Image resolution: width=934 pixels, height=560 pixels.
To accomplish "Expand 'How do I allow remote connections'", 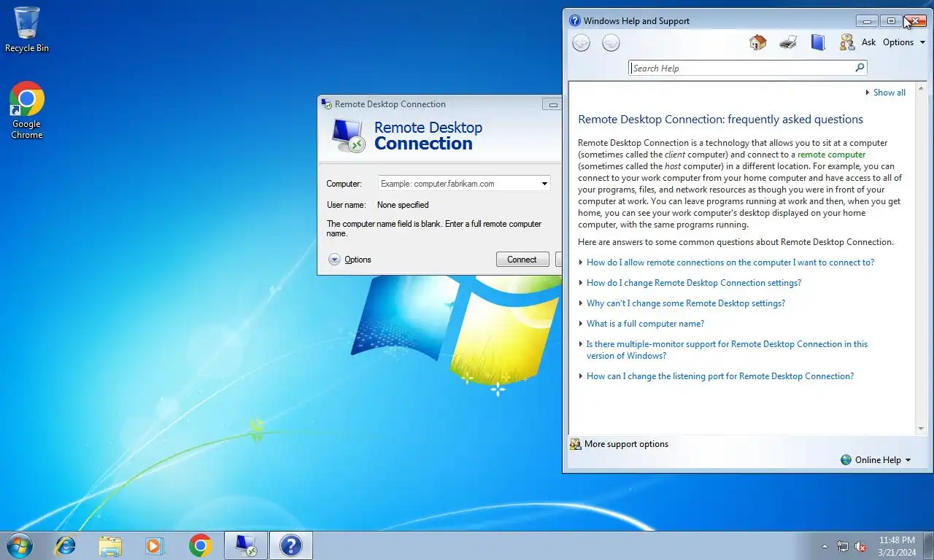I will pyautogui.click(x=730, y=262).
